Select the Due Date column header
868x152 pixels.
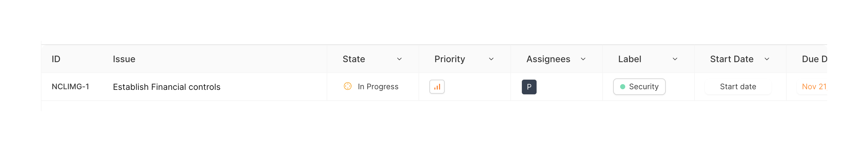(814, 59)
